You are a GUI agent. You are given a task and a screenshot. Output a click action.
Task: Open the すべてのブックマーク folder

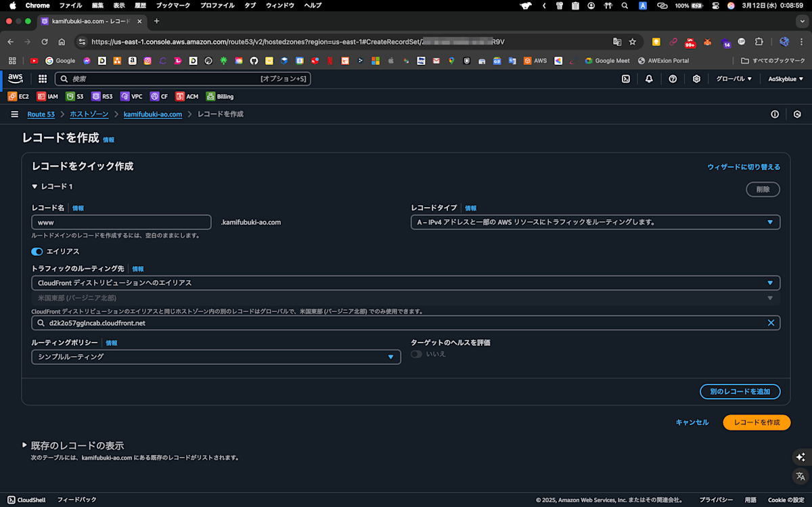773,60
